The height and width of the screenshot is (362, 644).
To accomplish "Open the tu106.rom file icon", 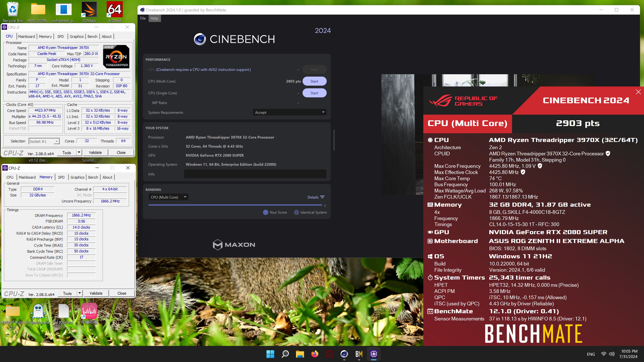I will click(x=64, y=314).
